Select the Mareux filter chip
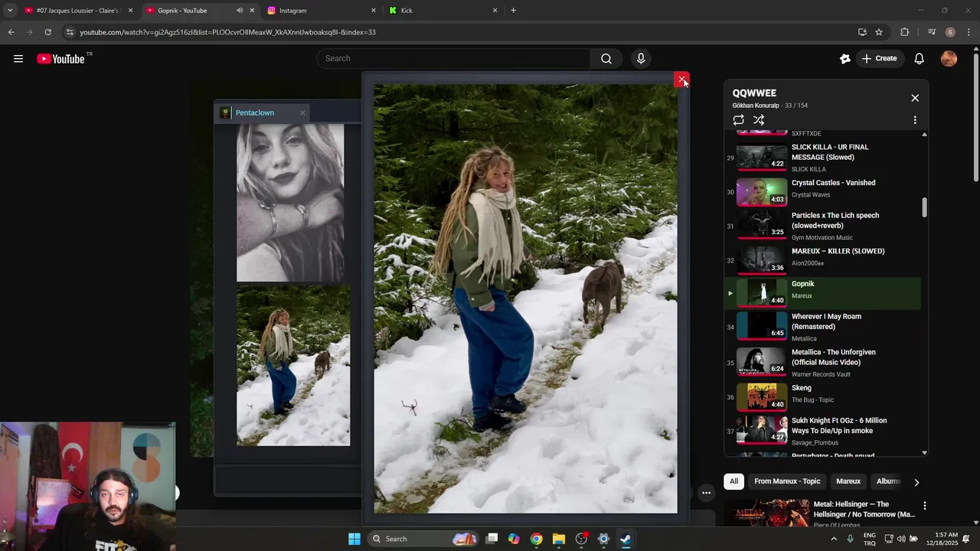This screenshot has height=551, width=980. tap(848, 481)
